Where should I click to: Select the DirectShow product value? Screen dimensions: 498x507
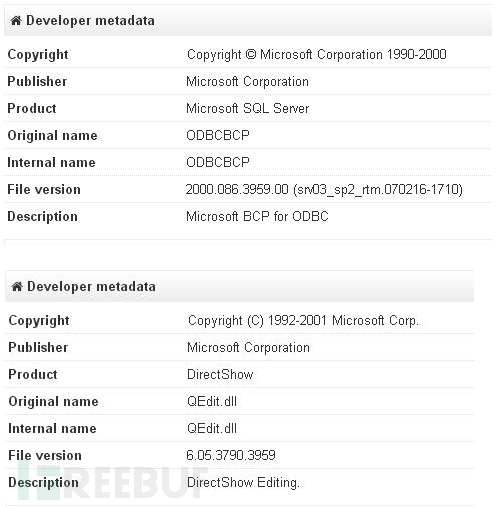pos(220,374)
